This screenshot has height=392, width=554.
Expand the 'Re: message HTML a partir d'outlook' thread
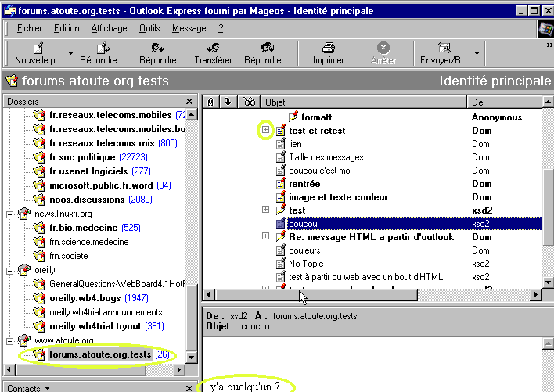click(x=265, y=236)
